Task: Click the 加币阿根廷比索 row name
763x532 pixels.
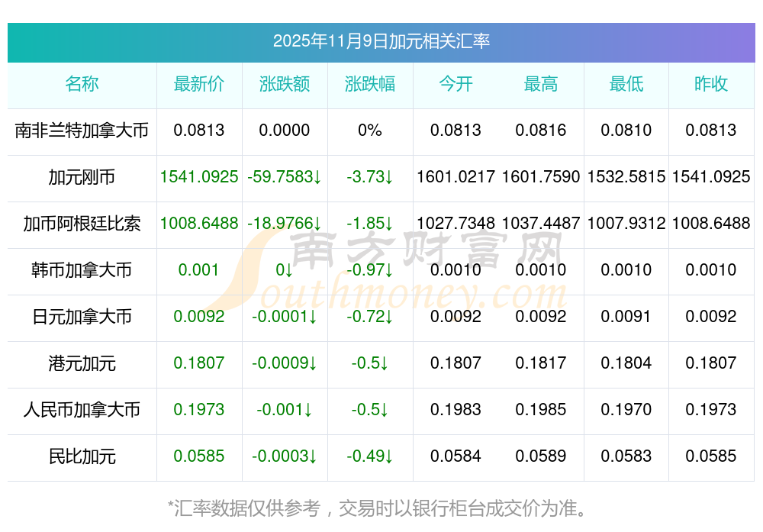Action: pyautogui.click(x=82, y=224)
